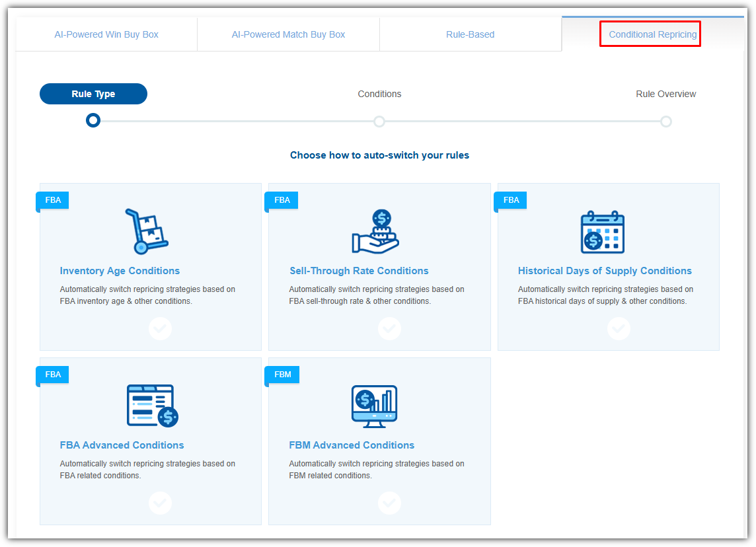Click the Rule Type progress marker circle
Screen dimensions: 756x547
(x=93, y=120)
